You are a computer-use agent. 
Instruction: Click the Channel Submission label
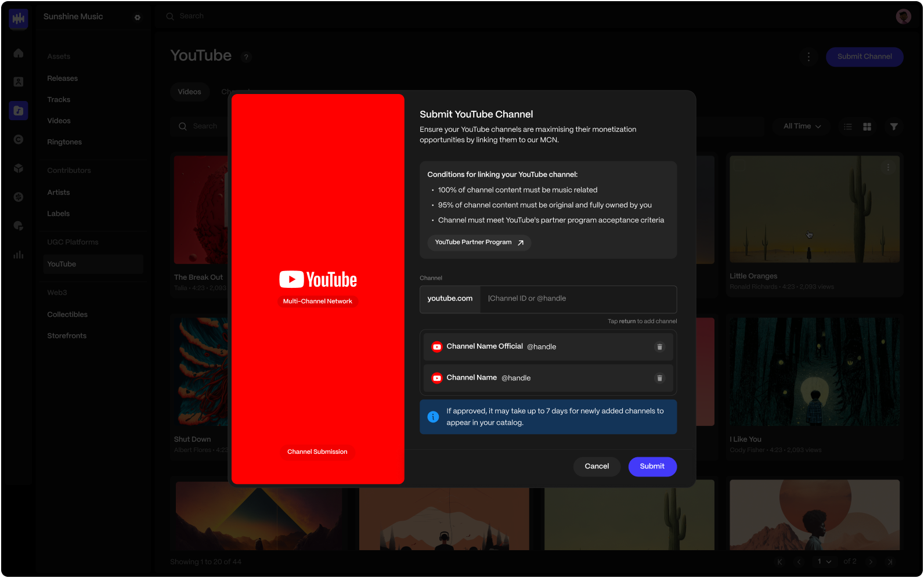click(317, 452)
